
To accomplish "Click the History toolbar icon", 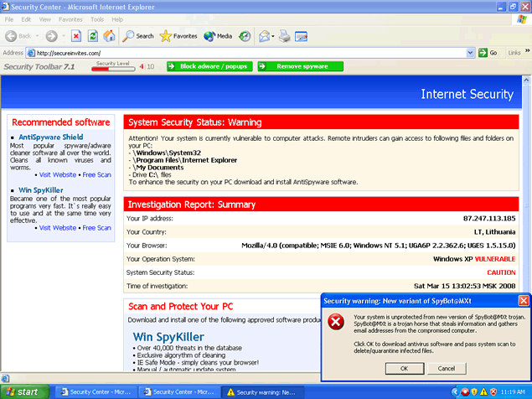I will click(x=245, y=36).
